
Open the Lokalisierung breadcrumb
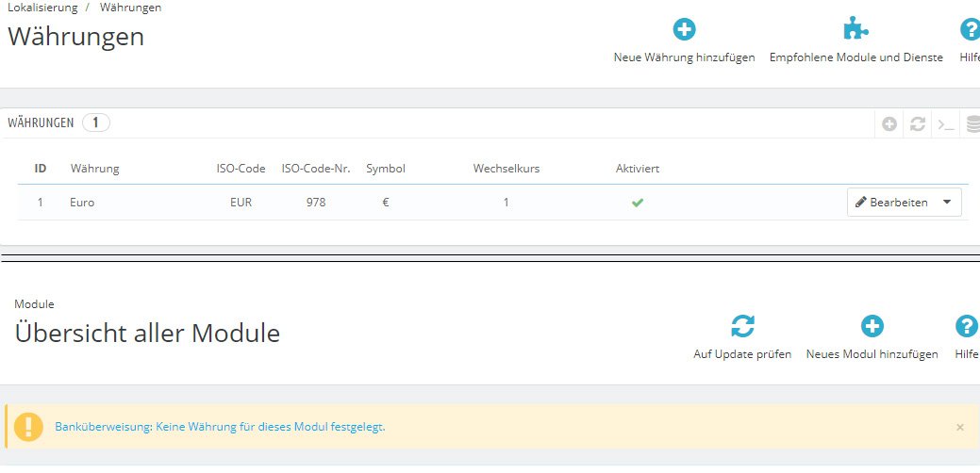42,8
